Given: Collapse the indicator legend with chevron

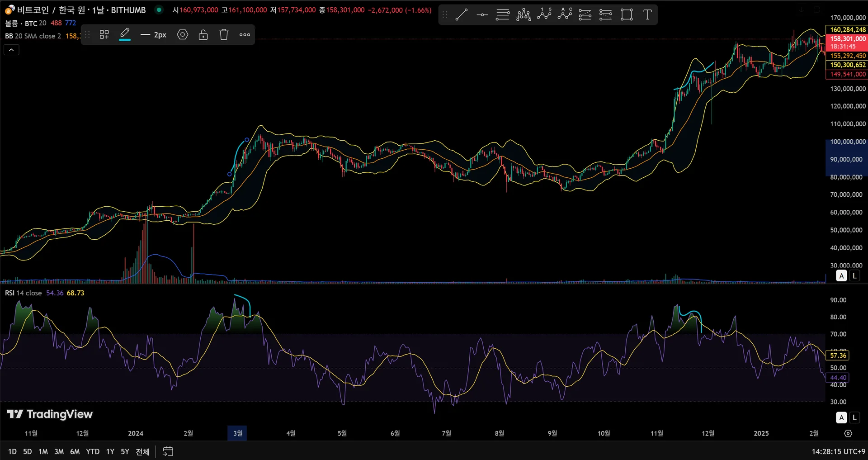Looking at the screenshot, I should tap(11, 50).
